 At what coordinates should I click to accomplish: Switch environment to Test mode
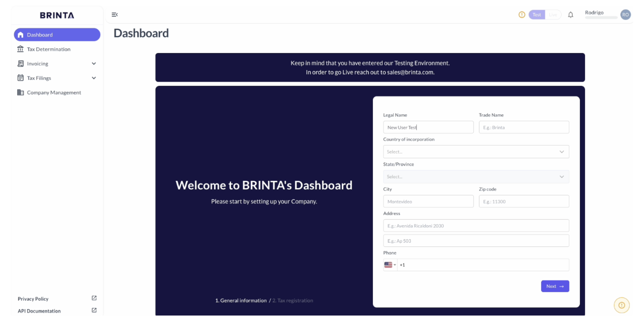click(536, 15)
